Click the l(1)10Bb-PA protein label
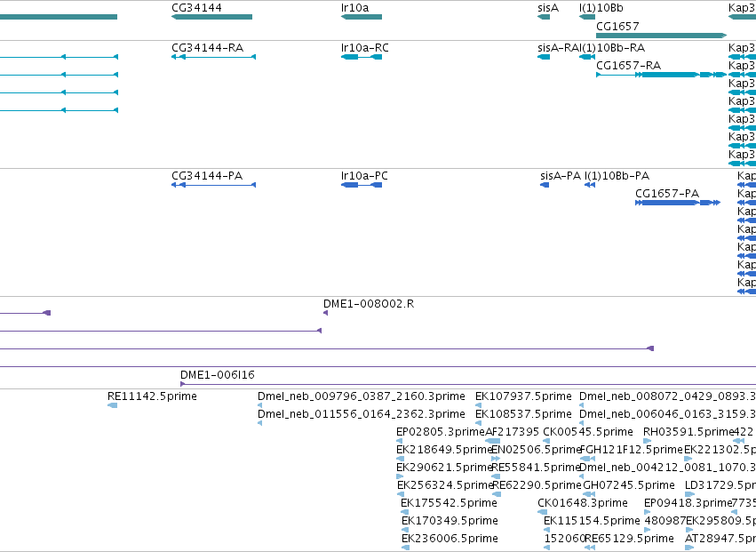The height and width of the screenshot is (552, 756). [617, 176]
